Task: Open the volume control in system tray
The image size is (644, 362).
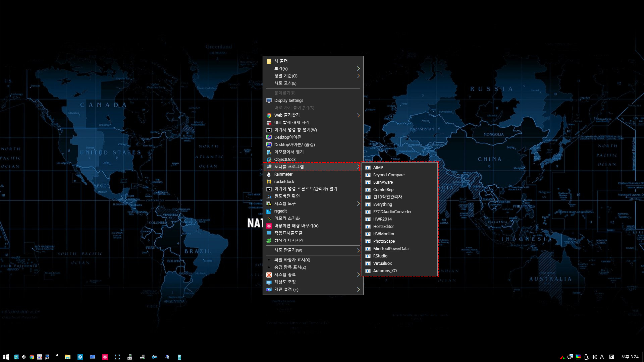Action: click(x=594, y=357)
